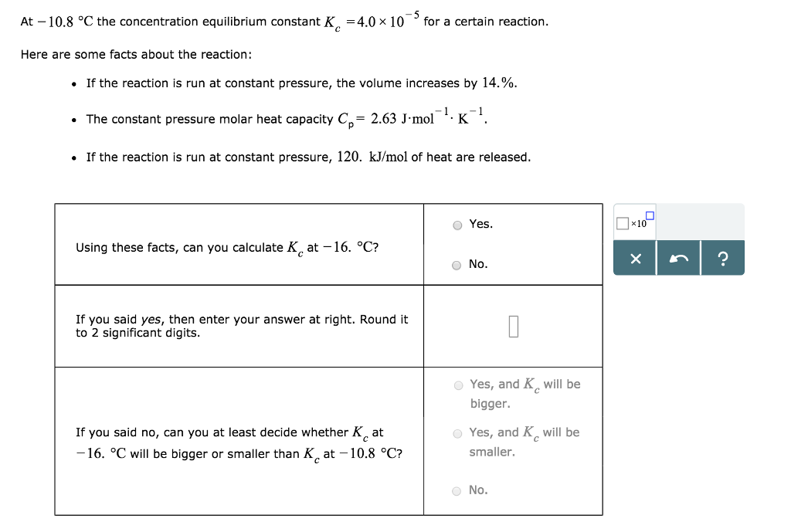The image size is (791, 532).
Task: Click the blue exponent box above ×10
Action: click(x=650, y=215)
